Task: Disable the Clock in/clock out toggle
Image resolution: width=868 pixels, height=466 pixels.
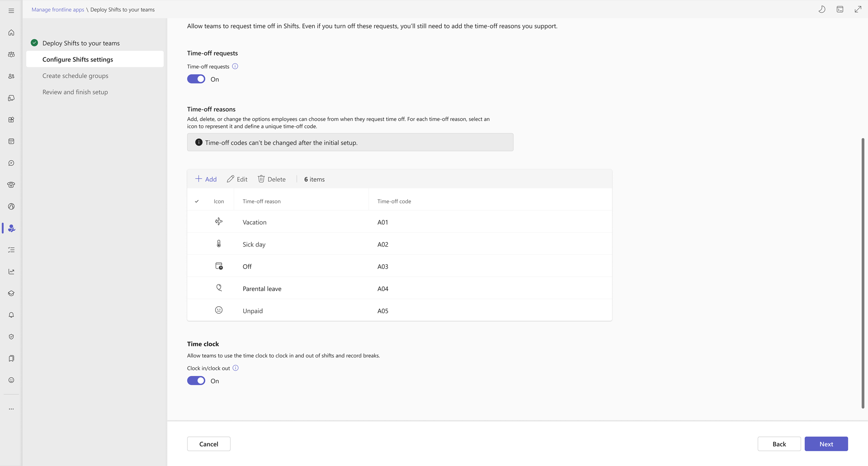Action: click(x=196, y=381)
